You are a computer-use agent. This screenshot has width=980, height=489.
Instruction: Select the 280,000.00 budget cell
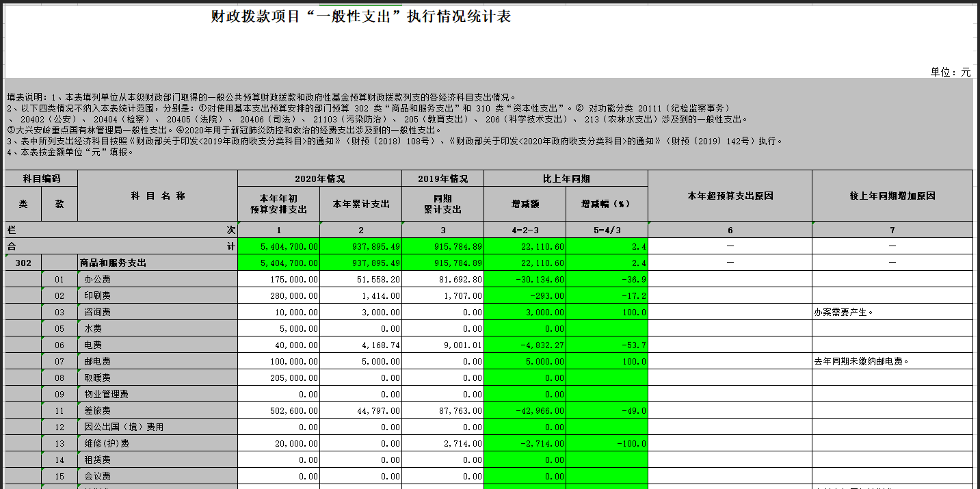279,295
